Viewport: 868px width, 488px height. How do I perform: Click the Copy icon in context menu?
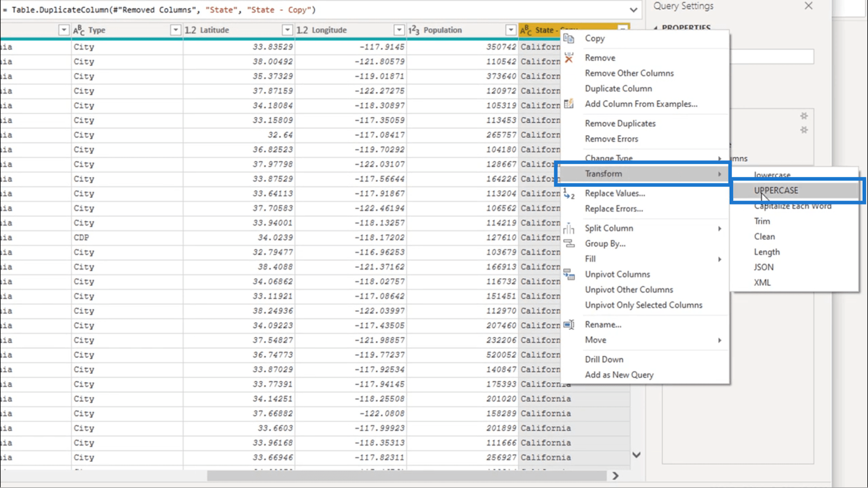(x=569, y=38)
